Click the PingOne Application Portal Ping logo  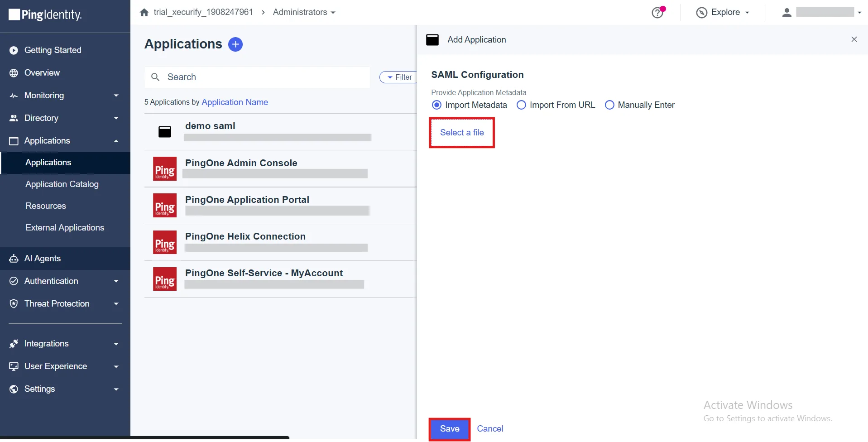[165, 206]
